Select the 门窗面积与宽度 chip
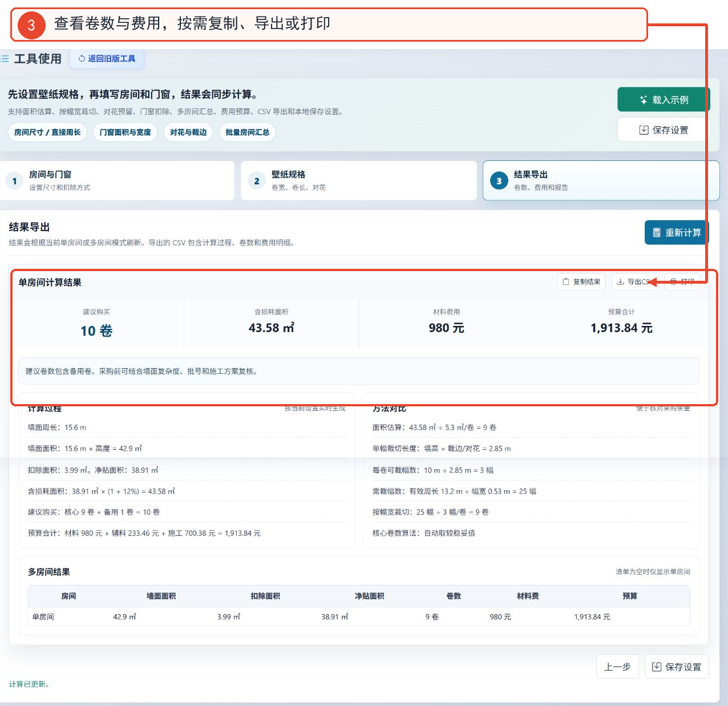Screen dimensions: 728x706 (125, 132)
